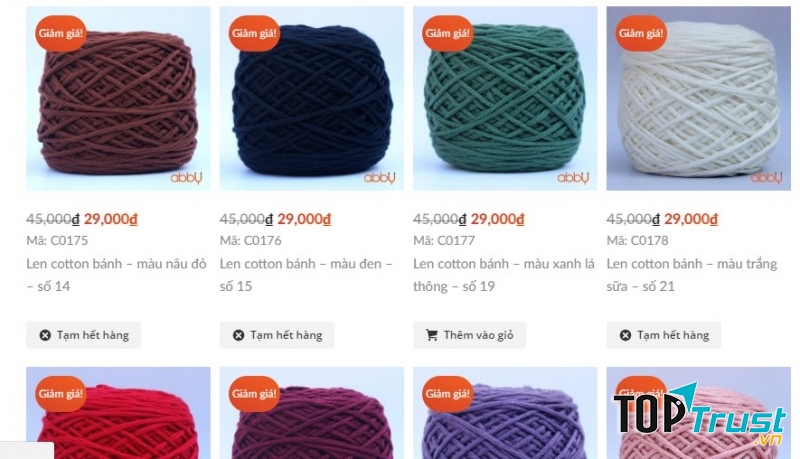Click the Giảm giá badge on brown yarn
800x459 pixels.
tap(61, 34)
